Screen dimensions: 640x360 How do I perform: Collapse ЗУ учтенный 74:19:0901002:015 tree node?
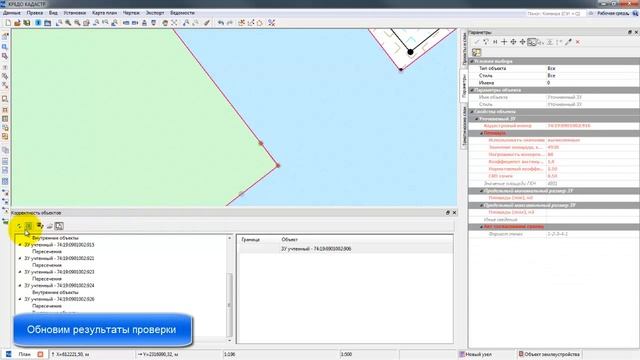(x=20, y=245)
